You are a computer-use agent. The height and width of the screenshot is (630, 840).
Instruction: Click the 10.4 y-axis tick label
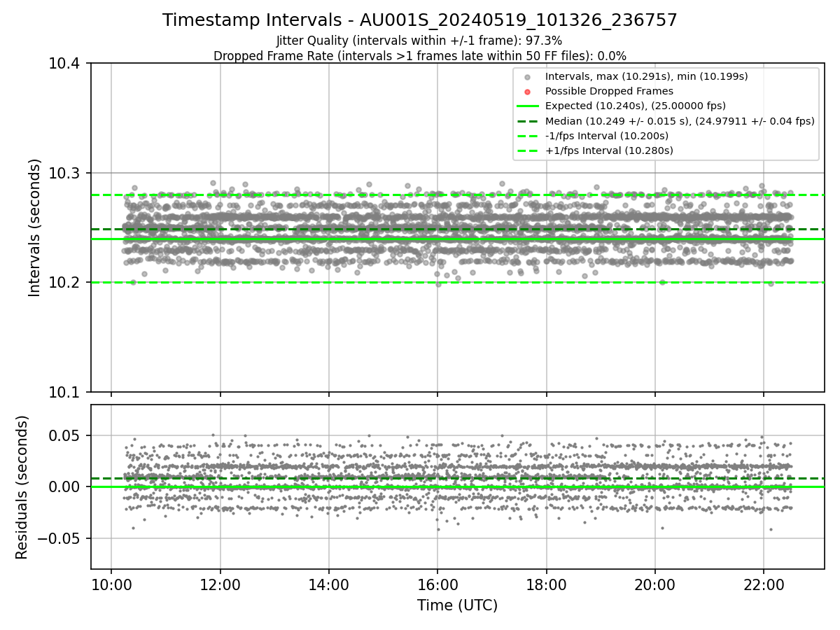(66, 64)
